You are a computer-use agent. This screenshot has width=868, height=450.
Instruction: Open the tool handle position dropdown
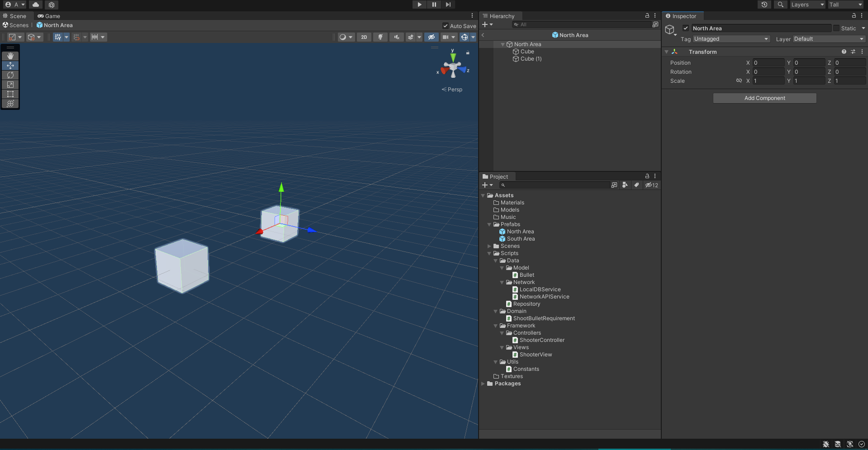point(15,37)
